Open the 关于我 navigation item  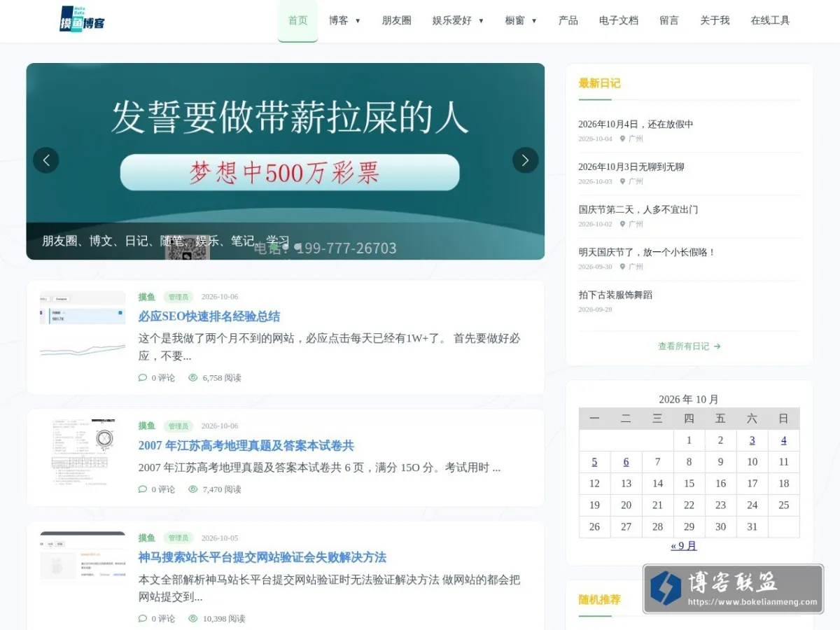click(715, 21)
